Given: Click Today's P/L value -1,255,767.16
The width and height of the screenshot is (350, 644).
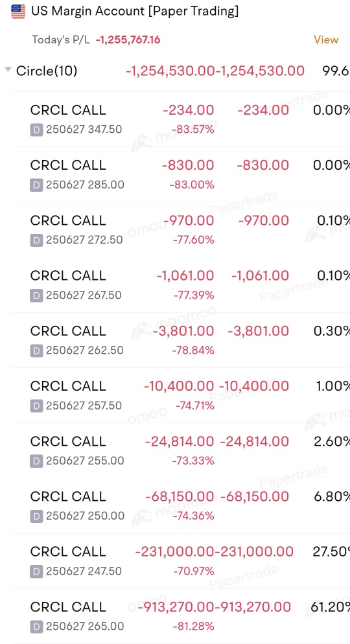Looking at the screenshot, I should 128,40.
